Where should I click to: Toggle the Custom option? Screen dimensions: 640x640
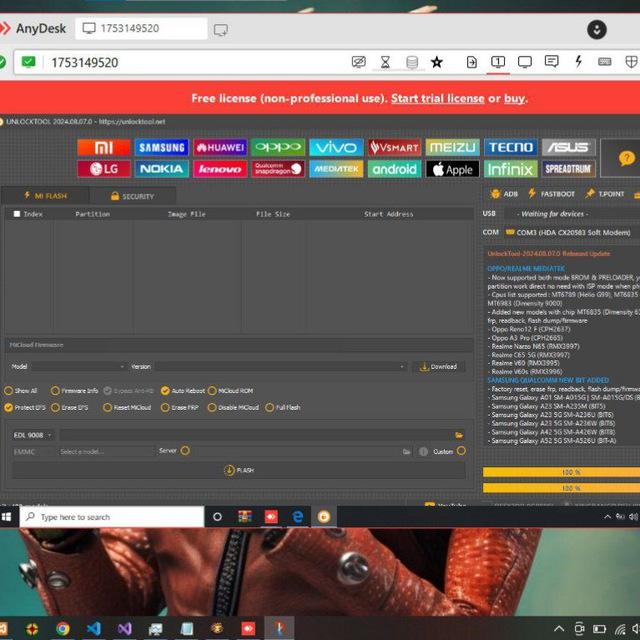pos(461,451)
